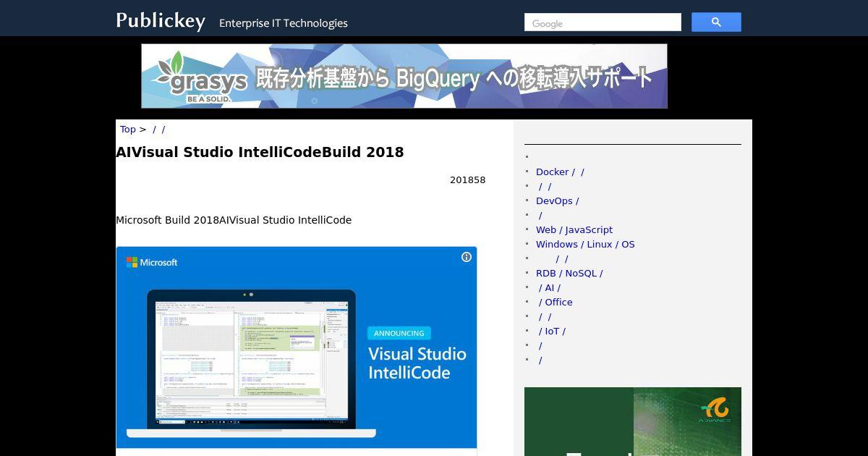Click the blue search magnifier button

pyautogui.click(x=716, y=22)
